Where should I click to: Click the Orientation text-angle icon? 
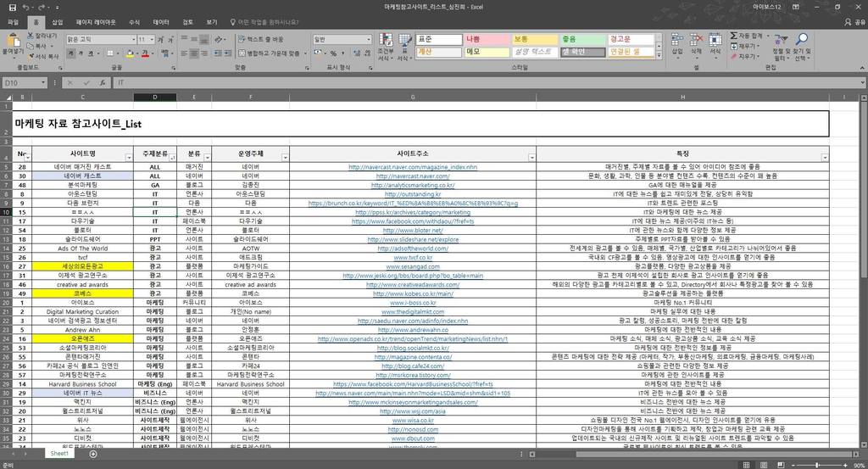tap(219, 39)
